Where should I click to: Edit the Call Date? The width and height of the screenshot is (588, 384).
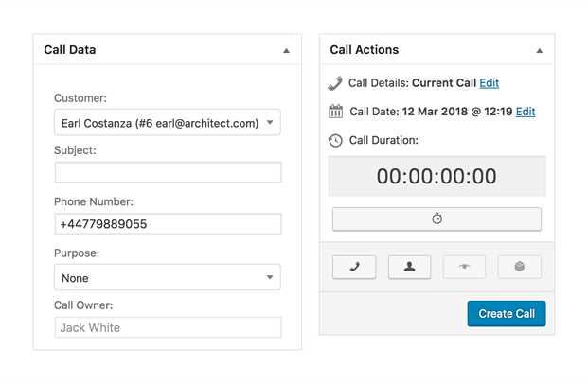(525, 112)
